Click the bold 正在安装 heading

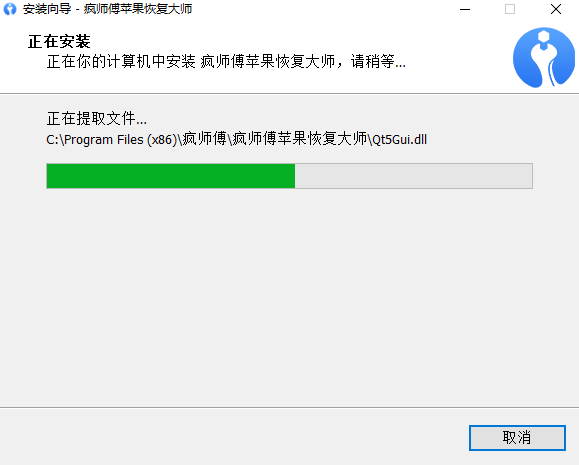pyautogui.click(x=59, y=41)
